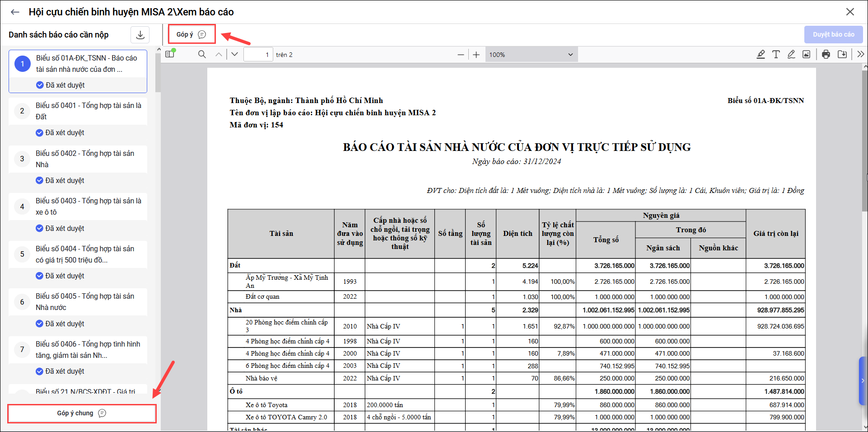Click number badge 6 in the report list
Image resolution: width=868 pixels, height=432 pixels.
click(x=22, y=302)
